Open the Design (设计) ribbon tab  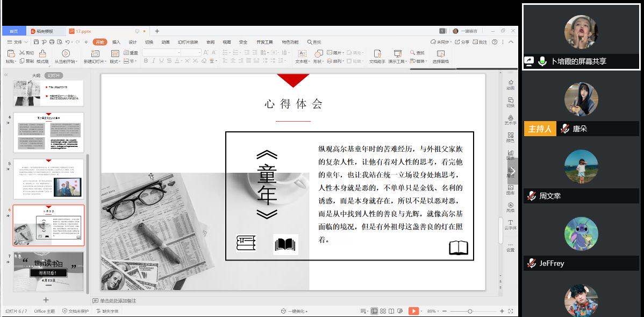133,42
